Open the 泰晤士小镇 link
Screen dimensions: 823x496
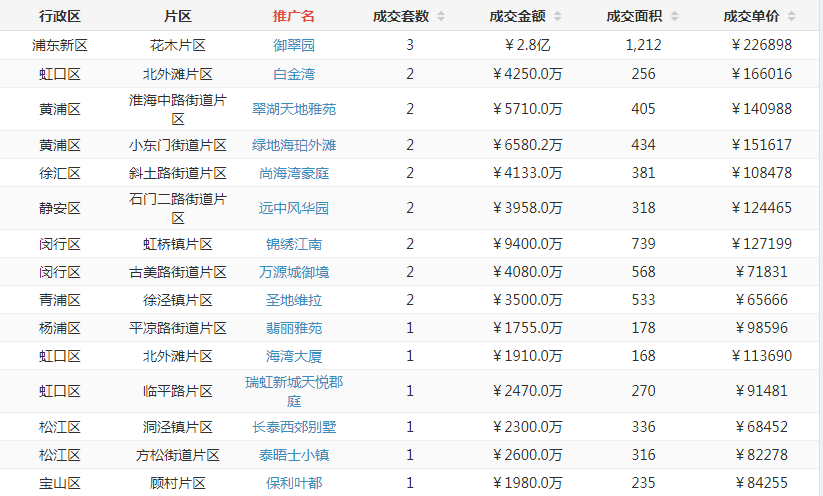[293, 455]
